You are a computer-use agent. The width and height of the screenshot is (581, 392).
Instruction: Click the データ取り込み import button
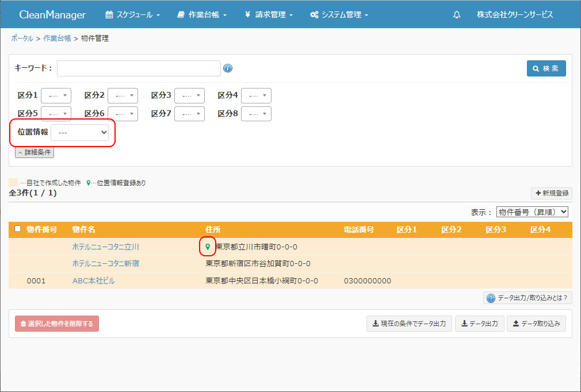pyautogui.click(x=536, y=324)
